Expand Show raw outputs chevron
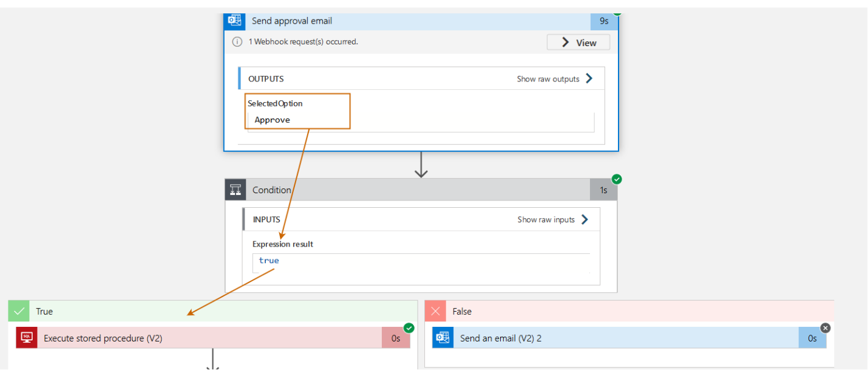 (589, 78)
